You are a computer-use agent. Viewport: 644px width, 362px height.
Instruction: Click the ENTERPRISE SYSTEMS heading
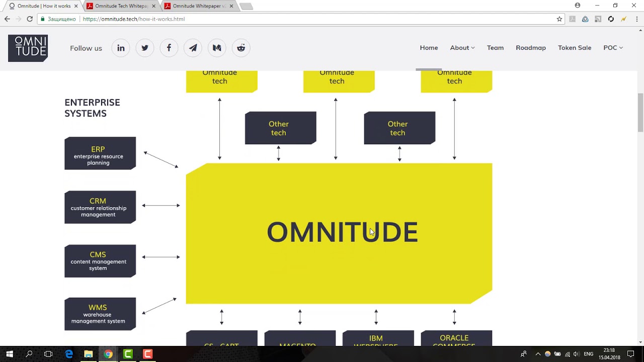click(92, 108)
